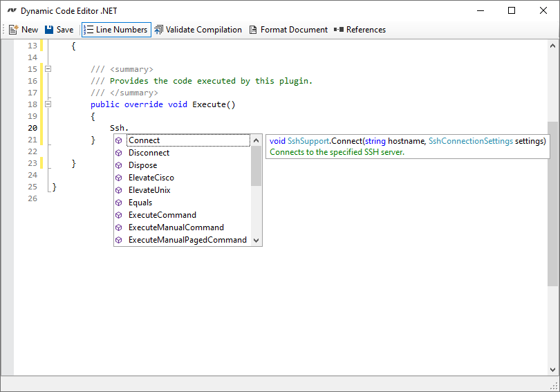Click the References icon
The width and height of the screenshot is (560, 392).
click(339, 30)
